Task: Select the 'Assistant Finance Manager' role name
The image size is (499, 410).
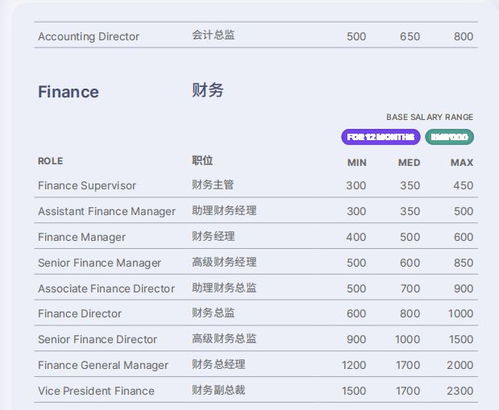Action: tap(107, 211)
